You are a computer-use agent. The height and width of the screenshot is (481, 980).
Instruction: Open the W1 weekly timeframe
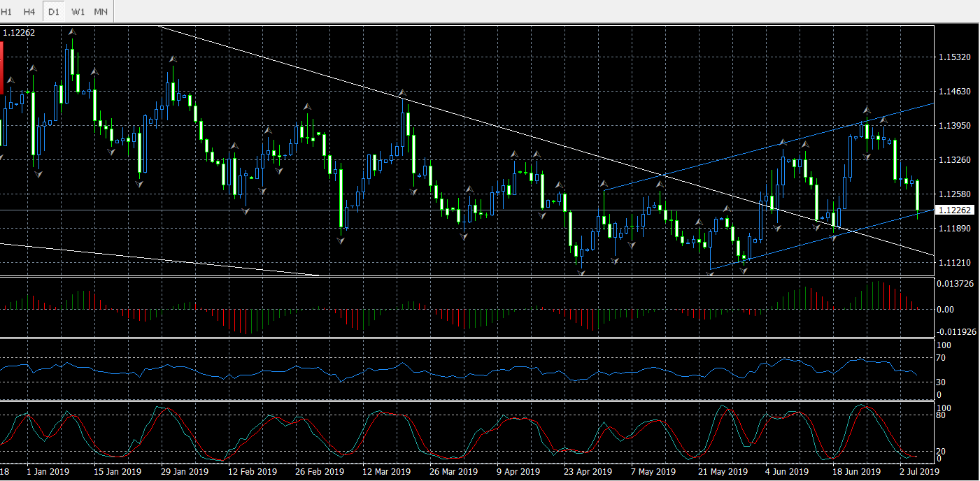78,11
